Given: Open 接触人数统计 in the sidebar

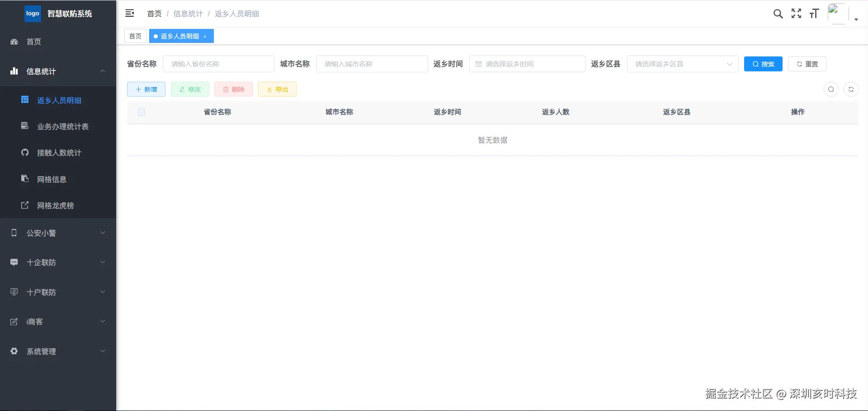Looking at the screenshot, I should coord(58,153).
